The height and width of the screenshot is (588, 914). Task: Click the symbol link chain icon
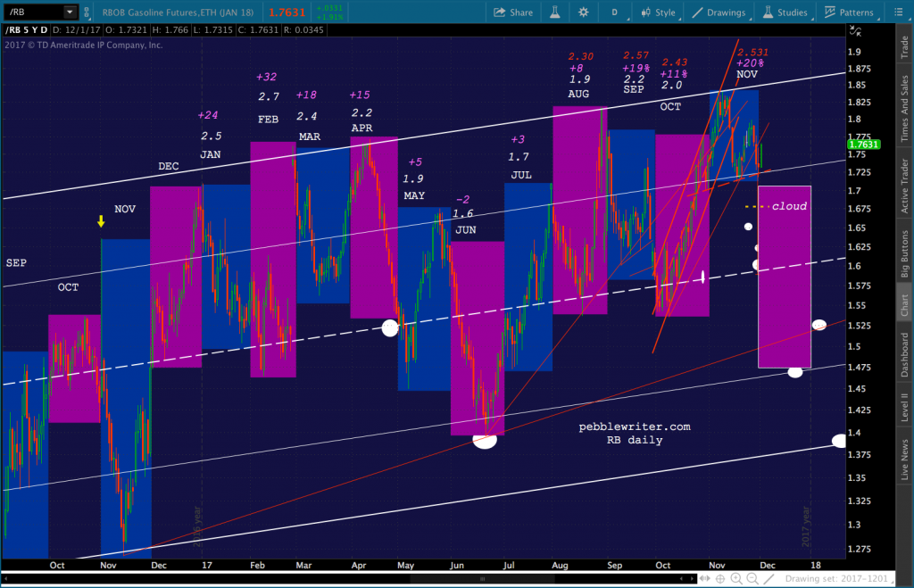pyautogui.click(x=87, y=12)
